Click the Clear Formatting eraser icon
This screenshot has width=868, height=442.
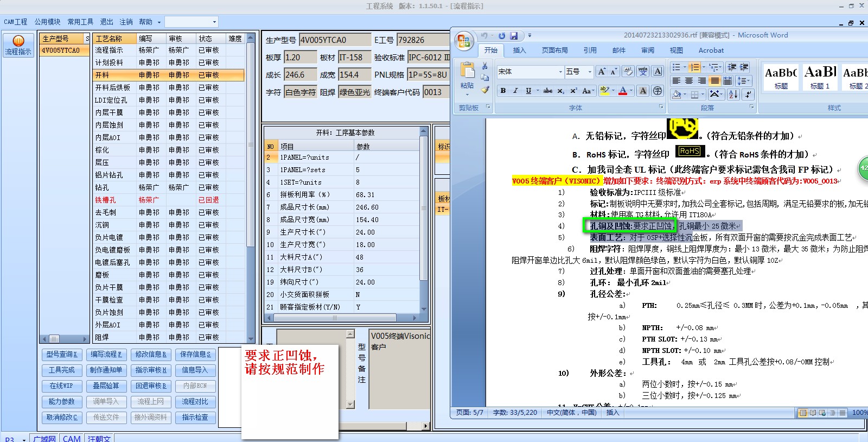[628, 72]
